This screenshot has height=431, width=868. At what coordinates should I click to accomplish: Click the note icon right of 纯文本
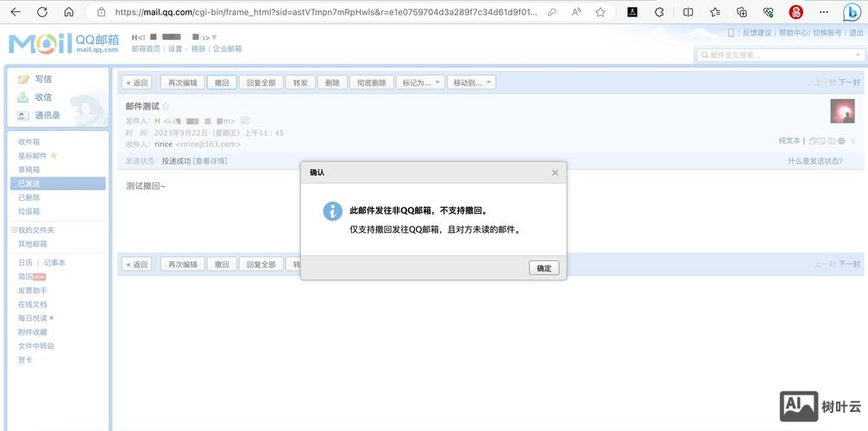click(x=822, y=141)
